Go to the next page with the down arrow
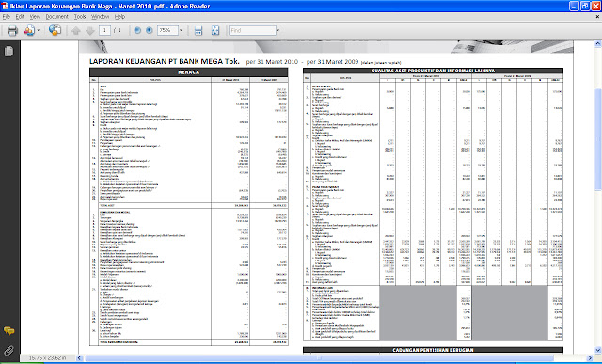The width and height of the screenshot is (602, 364). pos(90,31)
